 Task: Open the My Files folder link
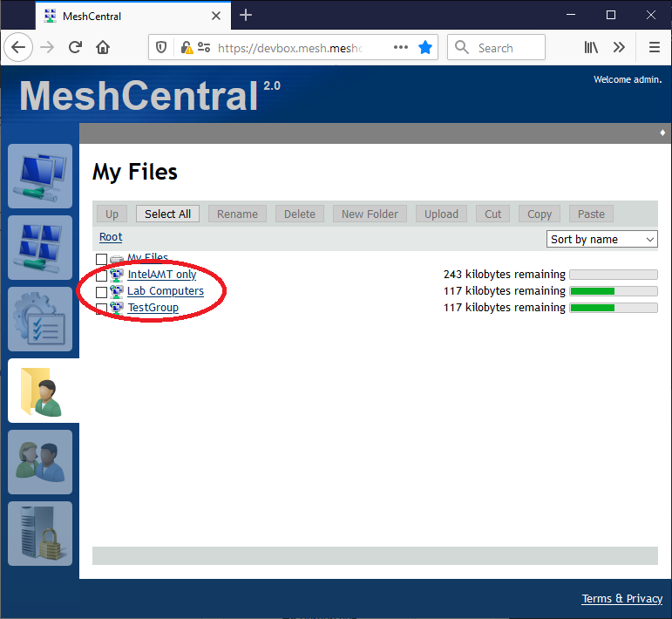coord(148,258)
